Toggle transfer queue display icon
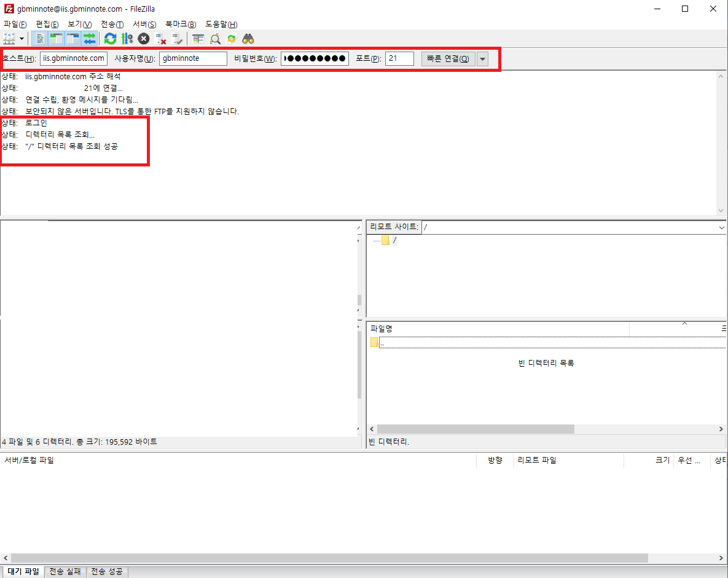 tap(89, 39)
